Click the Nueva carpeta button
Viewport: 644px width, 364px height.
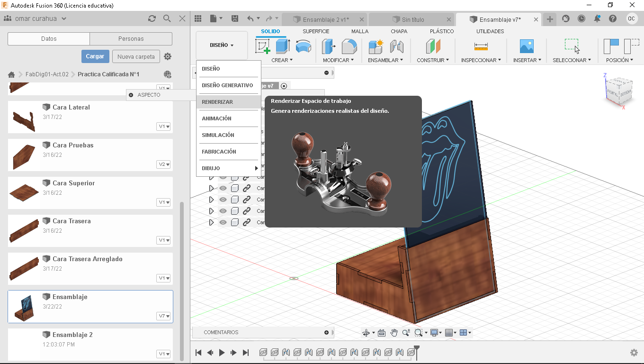coord(136,56)
